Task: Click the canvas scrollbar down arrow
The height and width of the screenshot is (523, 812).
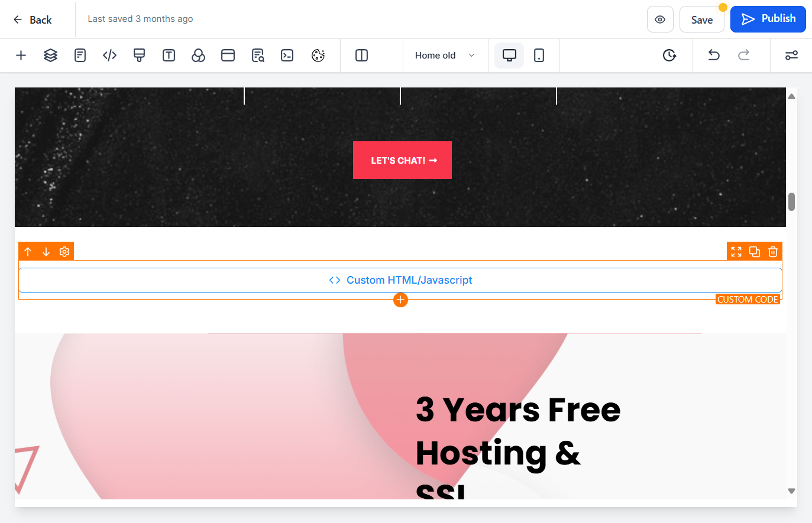Action: (x=791, y=491)
